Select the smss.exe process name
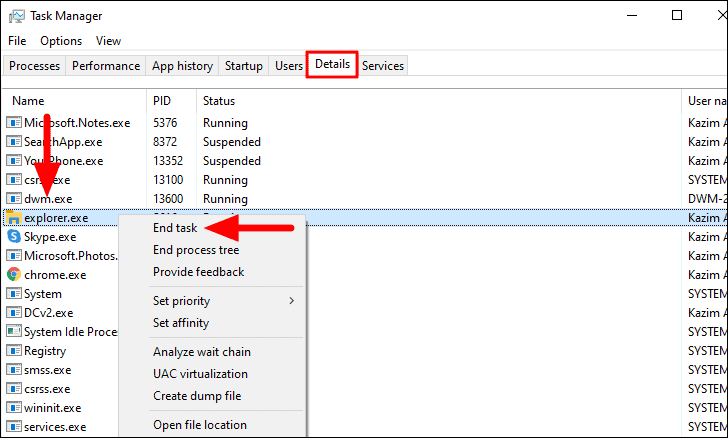Screen dimensions: 728x438 point(48,370)
